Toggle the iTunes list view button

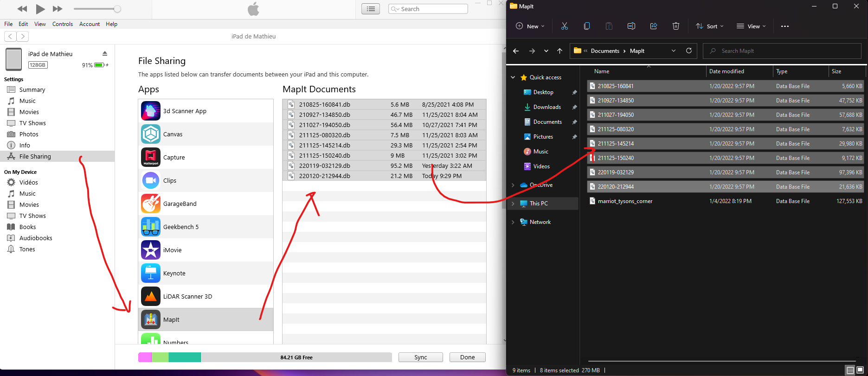click(370, 9)
